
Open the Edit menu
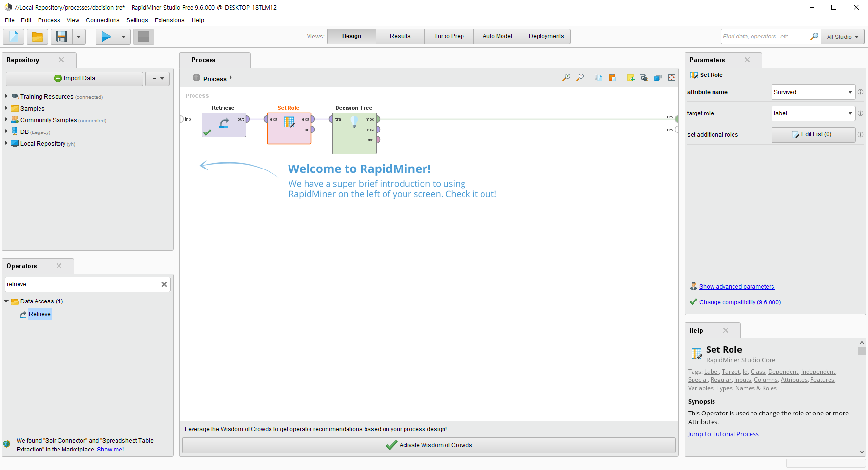(26, 20)
